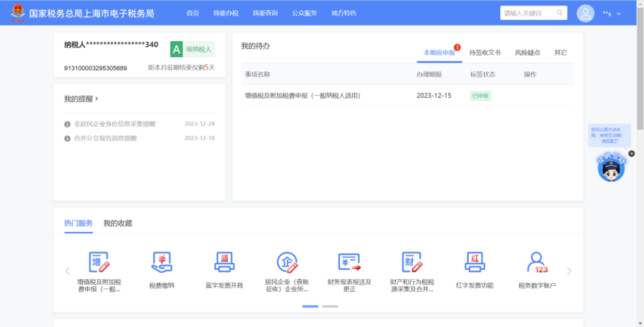Click the **s username text
644x327 pixels.
pyautogui.click(x=607, y=14)
